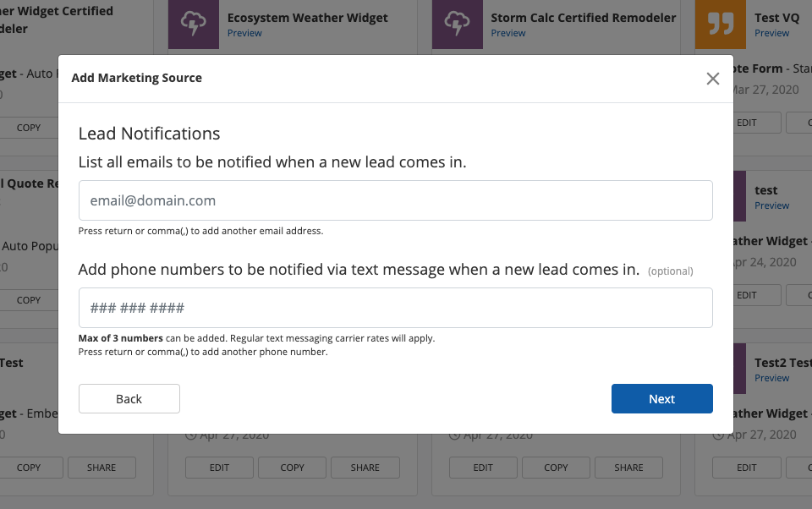The width and height of the screenshot is (812, 509).
Task: Open Preview link under lowercase 'test' card
Action: (771, 205)
